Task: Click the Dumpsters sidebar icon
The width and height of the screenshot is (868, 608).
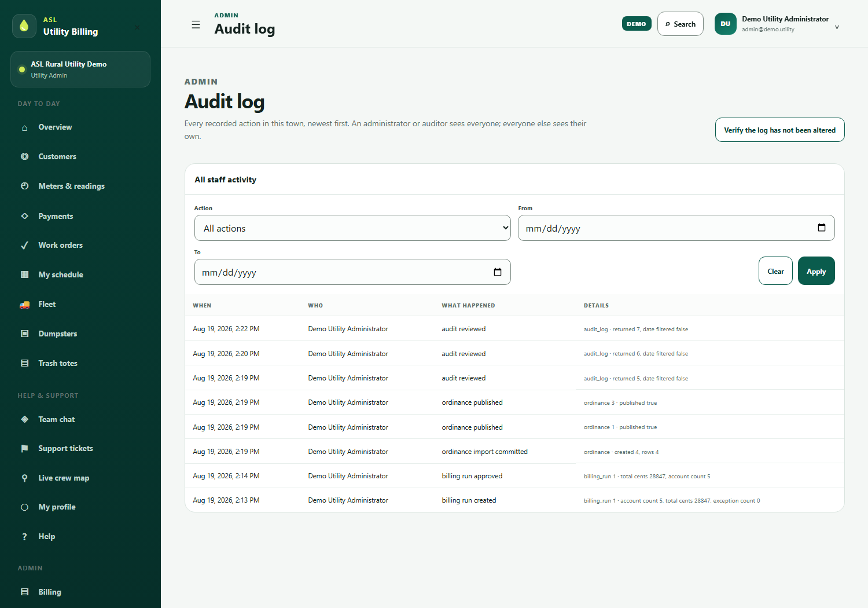Action: tap(24, 334)
